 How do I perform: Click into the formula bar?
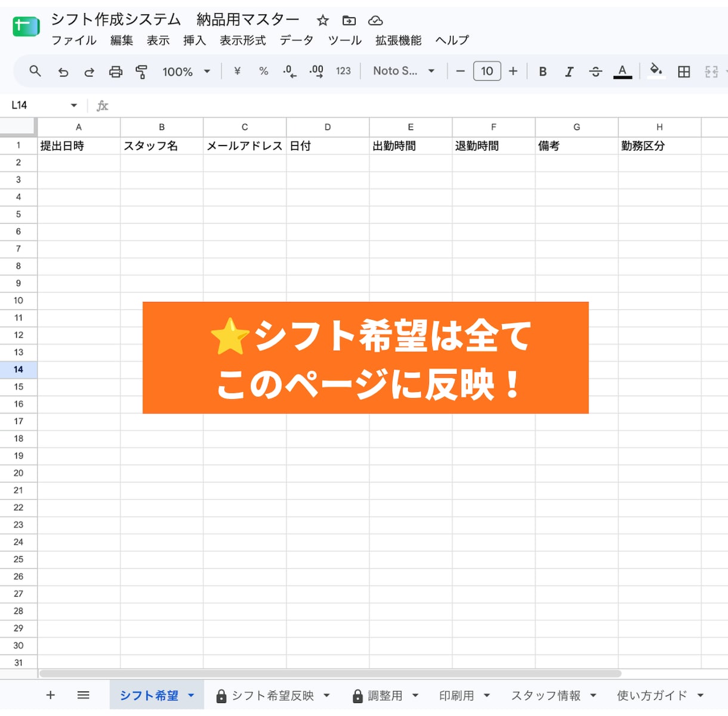coord(418,106)
